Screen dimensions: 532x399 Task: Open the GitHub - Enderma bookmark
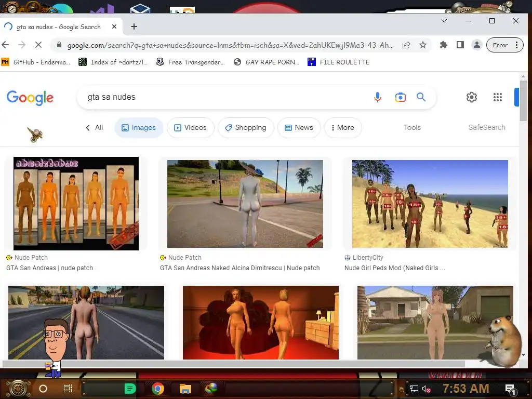36,62
